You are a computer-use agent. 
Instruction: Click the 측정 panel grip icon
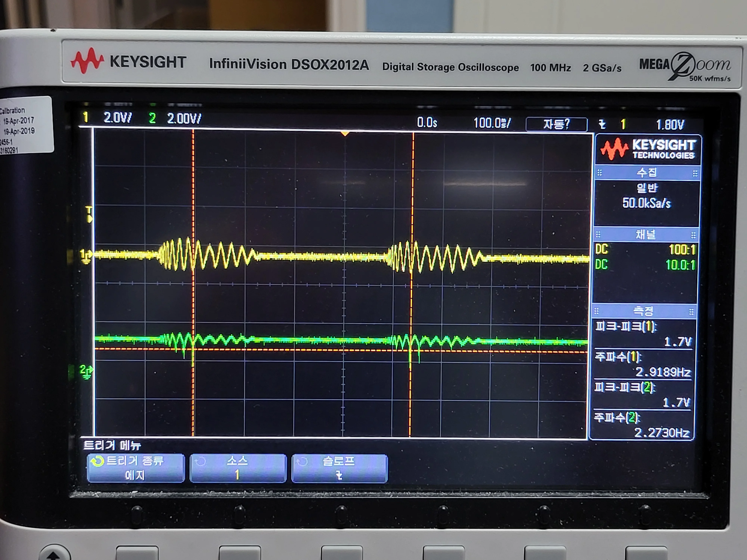596,311
